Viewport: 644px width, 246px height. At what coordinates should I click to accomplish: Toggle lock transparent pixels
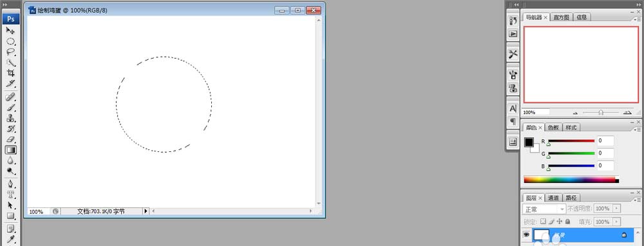(543, 222)
